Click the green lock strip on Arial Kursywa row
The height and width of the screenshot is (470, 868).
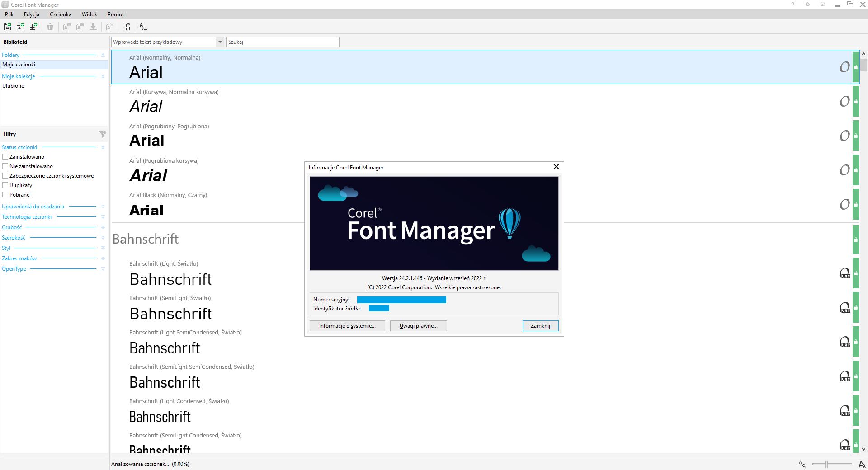(x=856, y=101)
